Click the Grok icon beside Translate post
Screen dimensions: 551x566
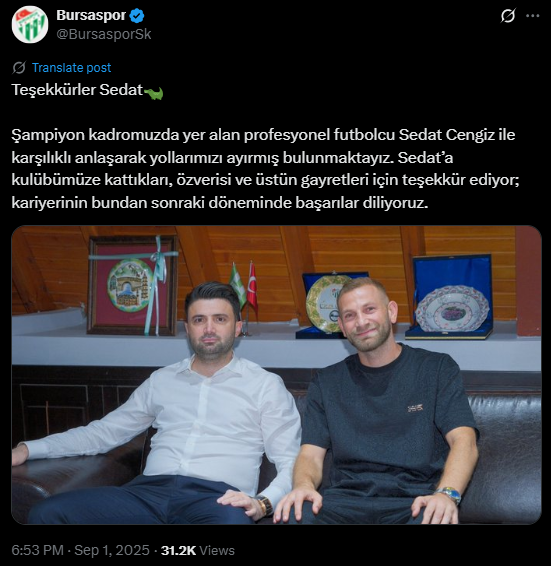(19, 68)
